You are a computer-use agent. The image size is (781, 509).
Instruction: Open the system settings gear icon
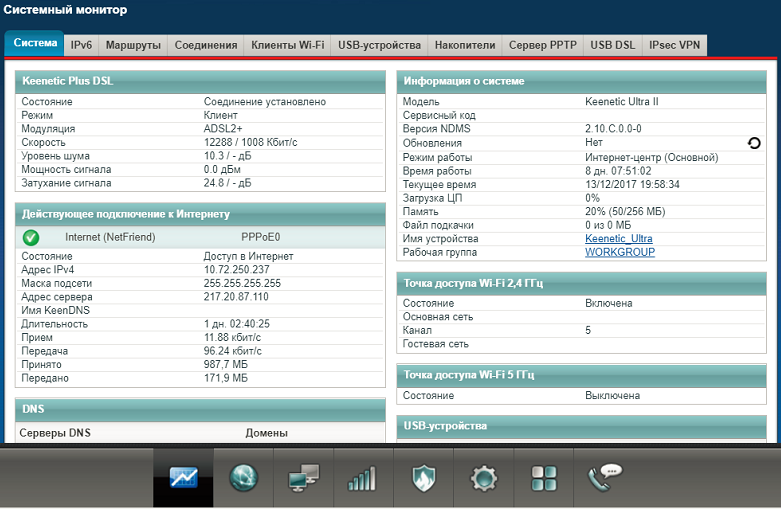484,478
